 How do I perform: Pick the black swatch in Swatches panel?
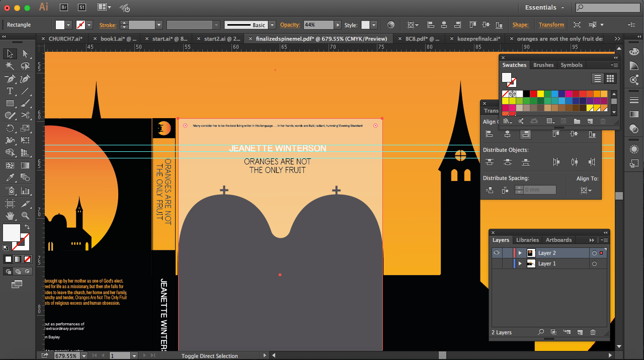[526, 94]
